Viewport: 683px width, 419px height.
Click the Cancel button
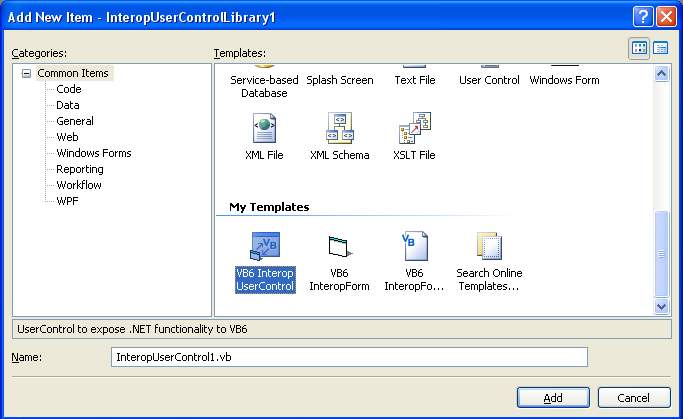pos(634,398)
